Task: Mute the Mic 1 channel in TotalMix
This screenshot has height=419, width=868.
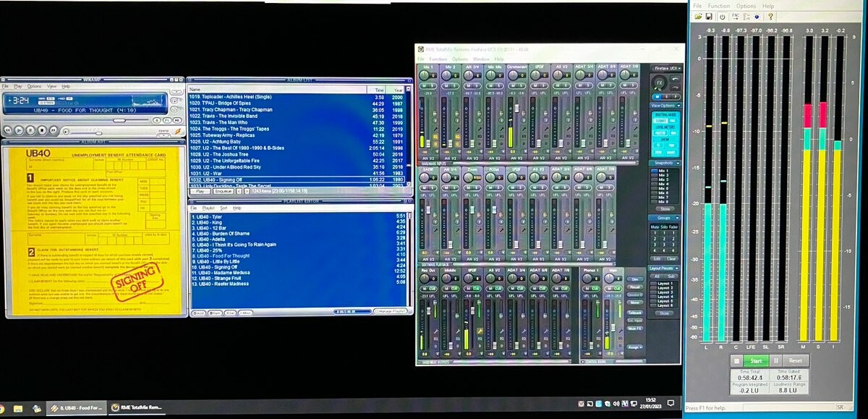Action: [425, 85]
